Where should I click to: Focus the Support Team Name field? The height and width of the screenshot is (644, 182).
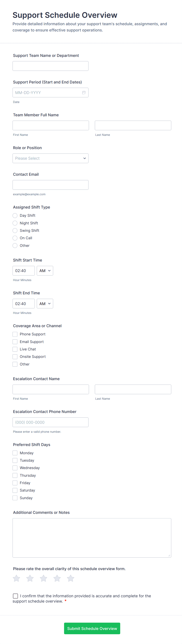pyautogui.click(x=50, y=66)
